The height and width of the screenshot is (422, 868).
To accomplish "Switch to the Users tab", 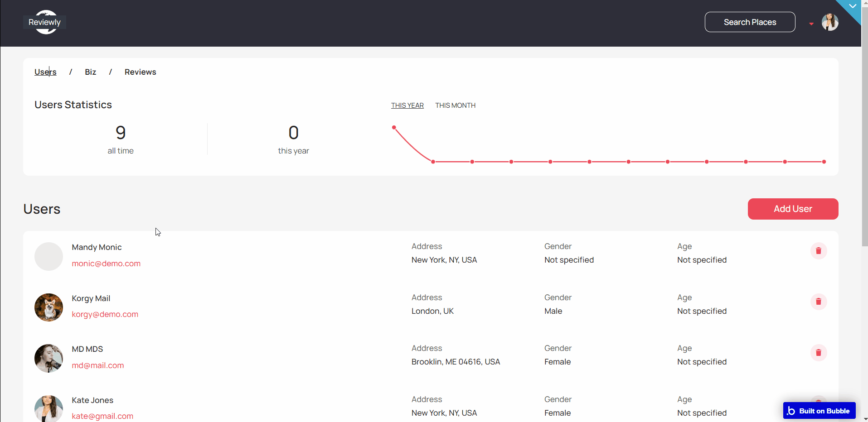I will pyautogui.click(x=45, y=72).
